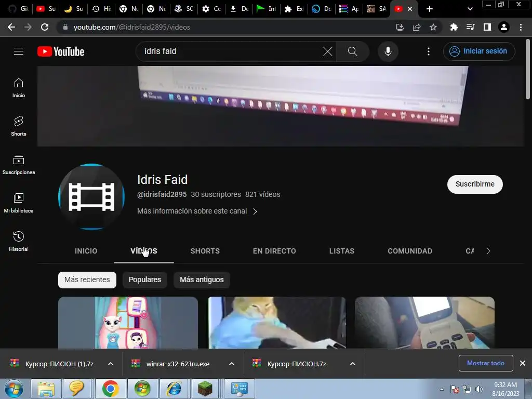
Task: Open the Minecraft block taskbar icon
Action: click(205, 389)
